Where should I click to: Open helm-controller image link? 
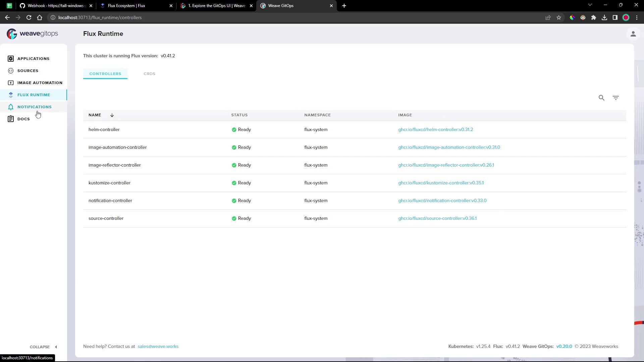pos(435,130)
